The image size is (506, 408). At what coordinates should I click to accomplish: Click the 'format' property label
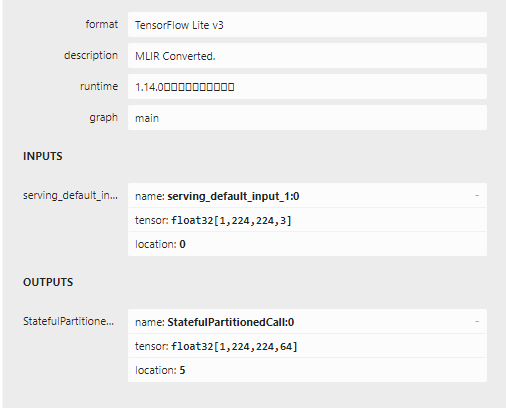pos(102,24)
